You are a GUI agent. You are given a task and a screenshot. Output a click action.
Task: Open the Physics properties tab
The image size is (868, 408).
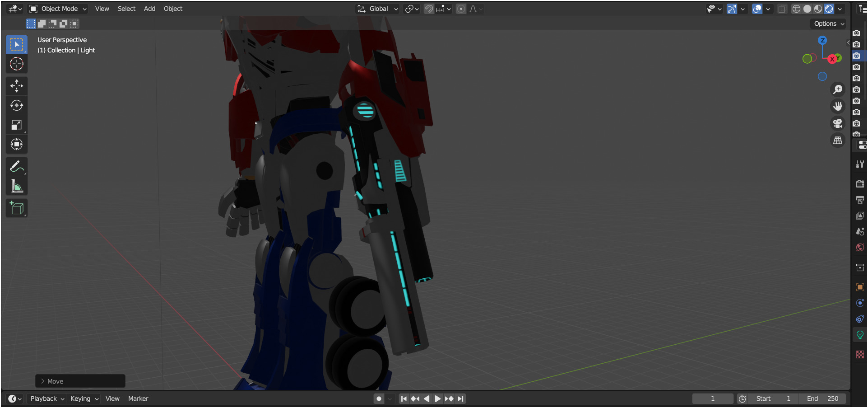pyautogui.click(x=860, y=303)
